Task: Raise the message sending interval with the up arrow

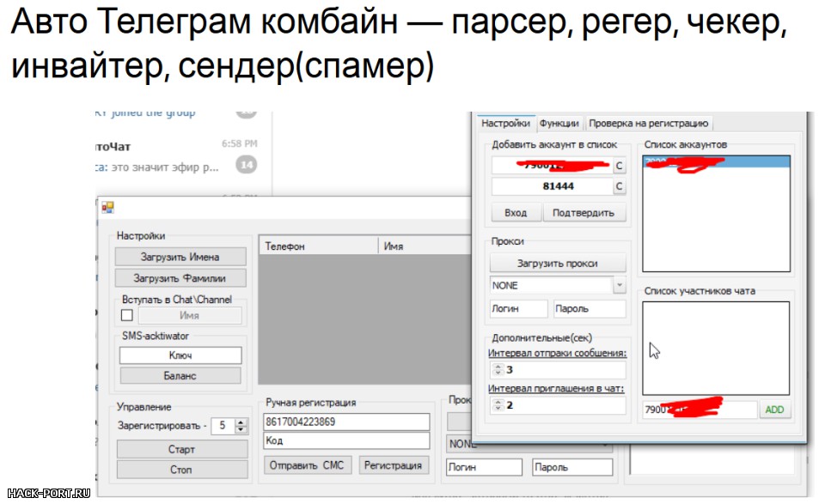Action: coord(497,366)
